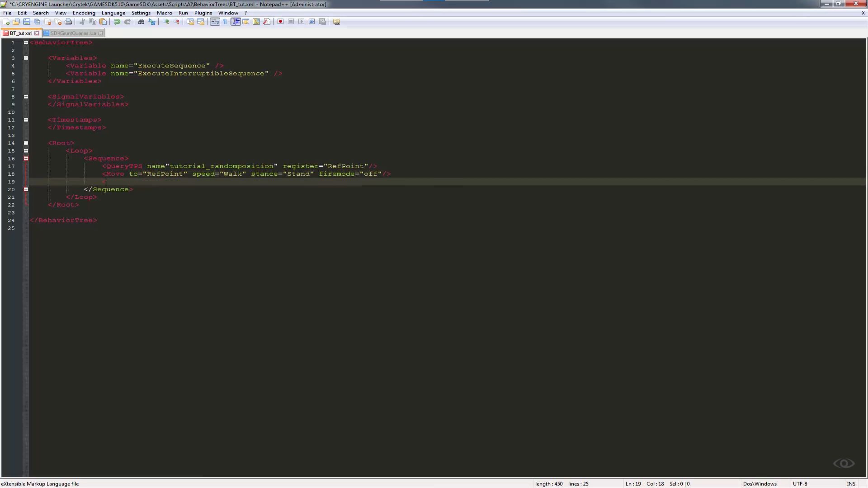The width and height of the screenshot is (868, 488).
Task: Switch to the SDKGruntQueries.lua tab
Action: (73, 33)
